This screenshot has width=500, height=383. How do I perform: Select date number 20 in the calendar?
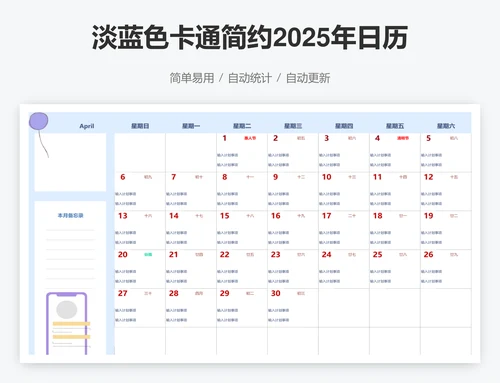coord(123,254)
